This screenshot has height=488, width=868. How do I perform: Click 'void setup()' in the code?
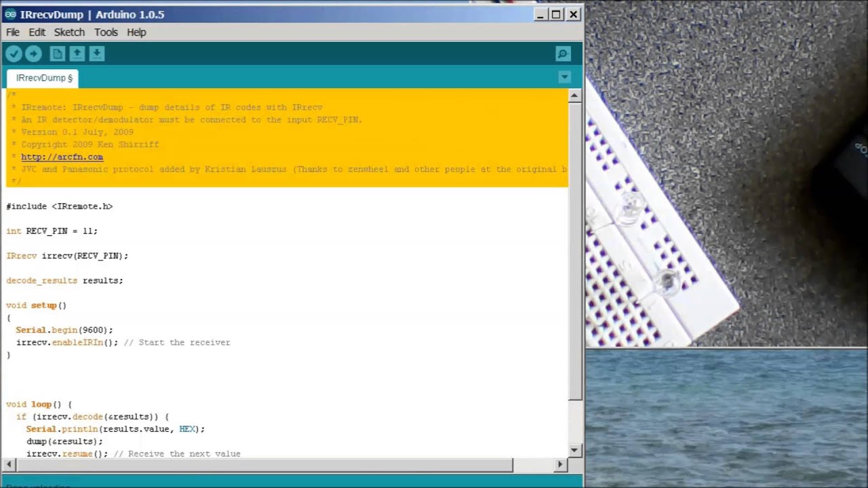coord(37,305)
